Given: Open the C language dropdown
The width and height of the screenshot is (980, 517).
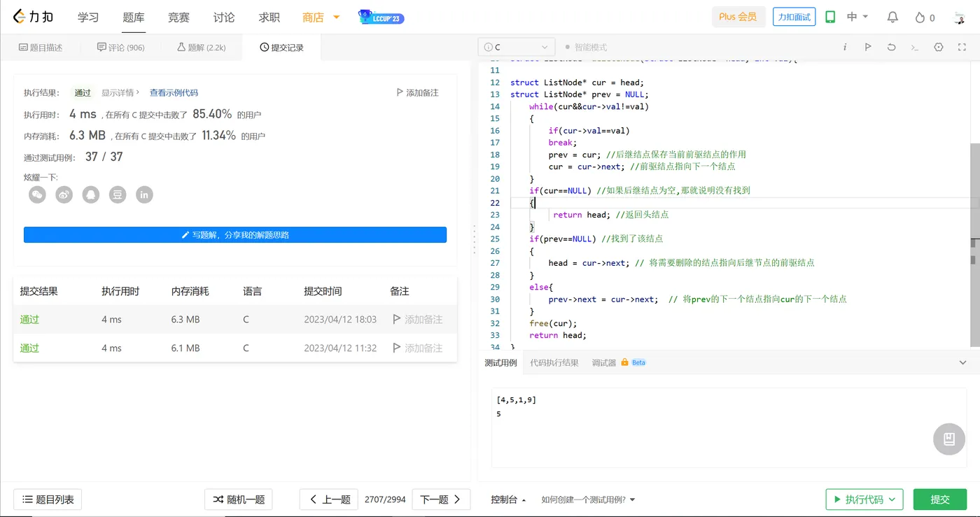Looking at the screenshot, I should tap(517, 47).
